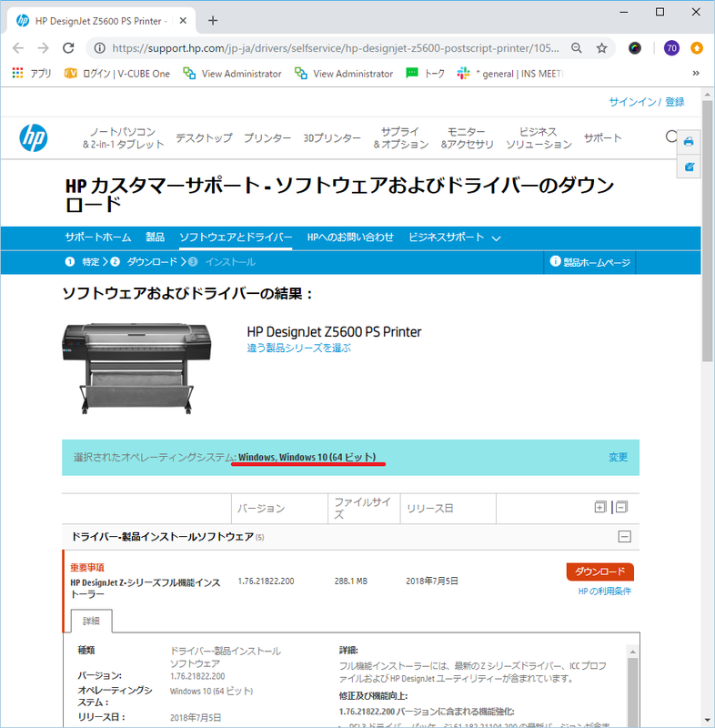The image size is (715, 728).
Task: Open the 3Dプリンター menu
Action: click(x=332, y=138)
